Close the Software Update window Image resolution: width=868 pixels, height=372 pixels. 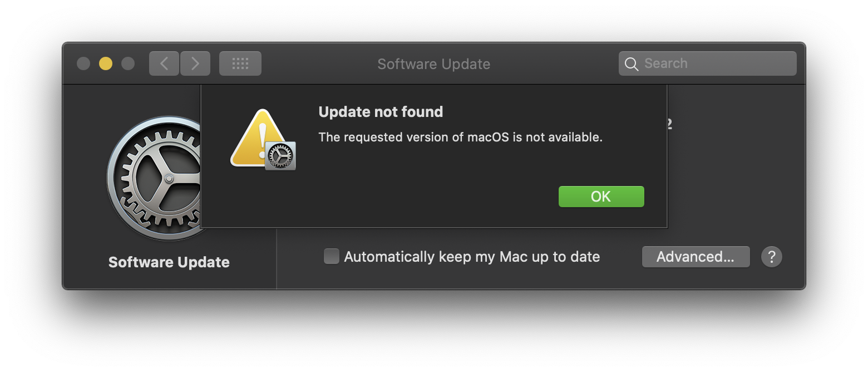pyautogui.click(x=83, y=63)
